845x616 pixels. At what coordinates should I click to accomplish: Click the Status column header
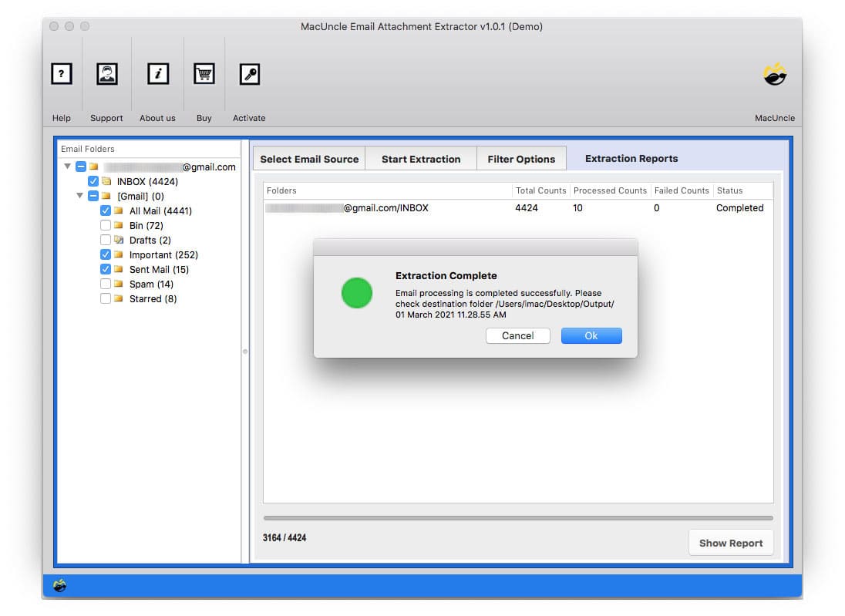(x=743, y=190)
